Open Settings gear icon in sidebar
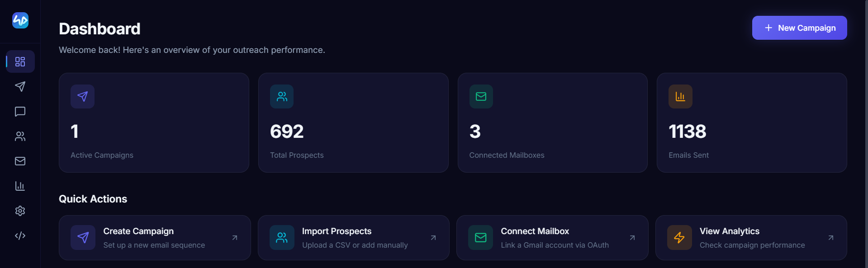This screenshot has height=268, width=868. click(20, 211)
